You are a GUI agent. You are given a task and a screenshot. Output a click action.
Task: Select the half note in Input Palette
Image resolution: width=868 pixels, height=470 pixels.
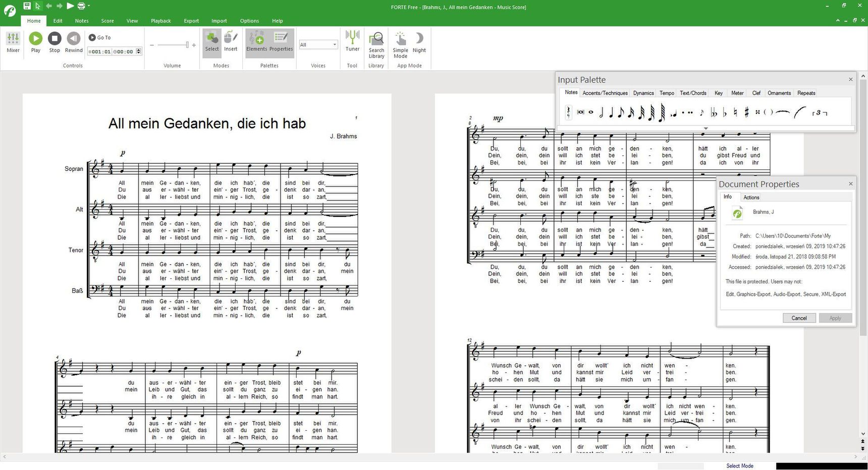(x=601, y=113)
